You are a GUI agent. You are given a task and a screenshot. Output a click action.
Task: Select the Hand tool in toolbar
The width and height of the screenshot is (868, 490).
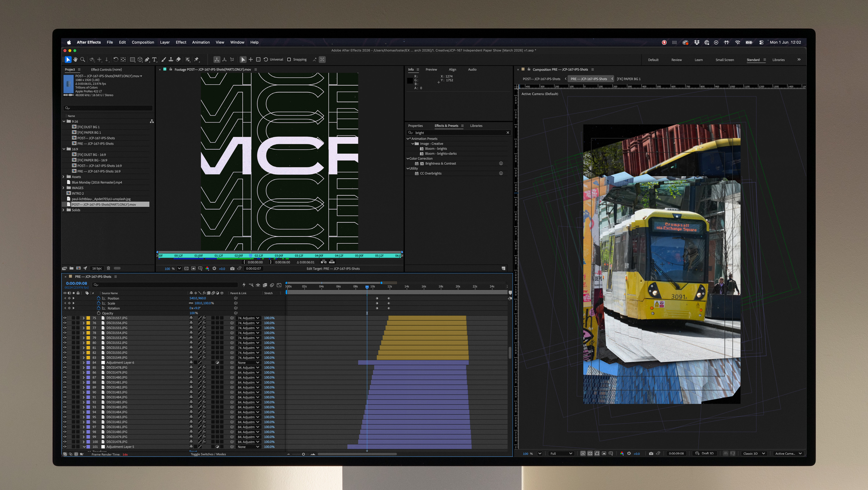tap(76, 60)
